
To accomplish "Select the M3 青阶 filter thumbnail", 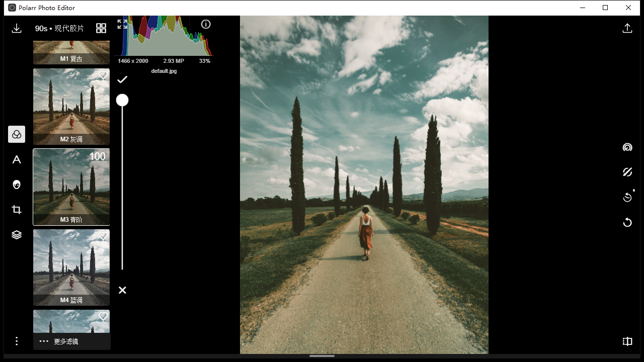I will click(71, 187).
